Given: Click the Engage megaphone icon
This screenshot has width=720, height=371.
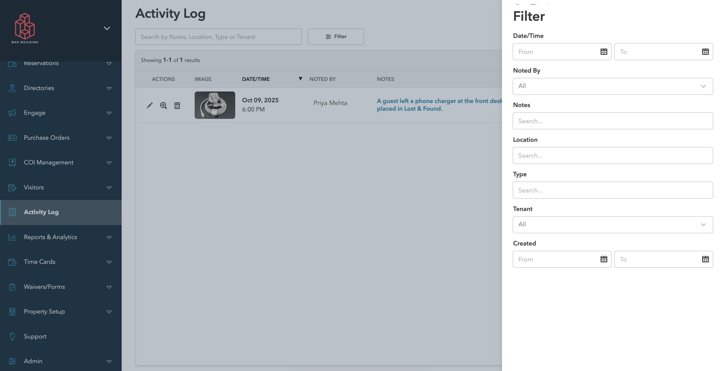Looking at the screenshot, I should coord(12,113).
